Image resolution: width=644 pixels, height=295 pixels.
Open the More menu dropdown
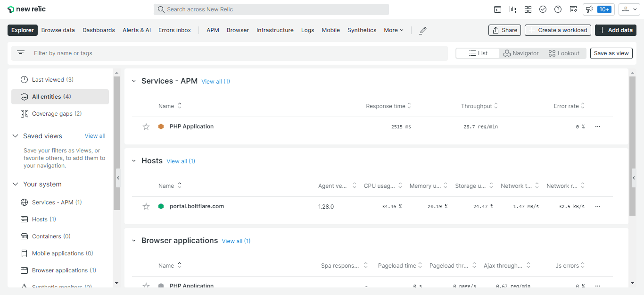point(394,30)
